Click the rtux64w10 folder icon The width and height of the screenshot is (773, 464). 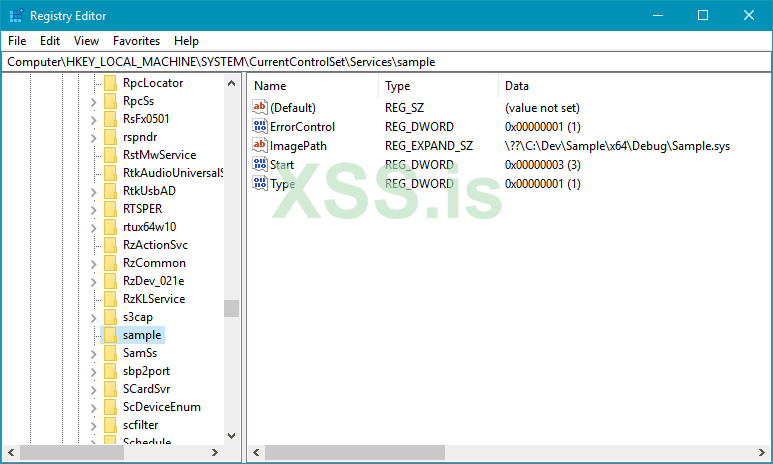pyautogui.click(x=110, y=227)
